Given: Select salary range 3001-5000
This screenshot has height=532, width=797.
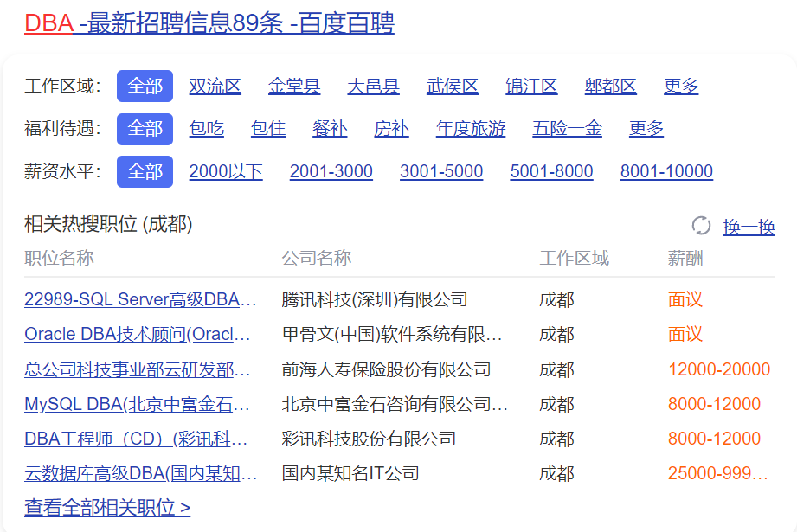Looking at the screenshot, I should pyautogui.click(x=440, y=171).
